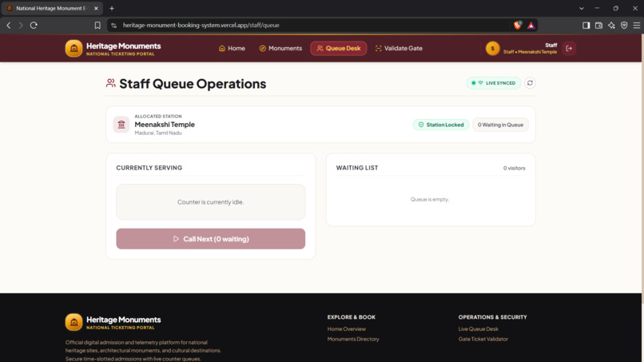Open the Home nav item
The height and width of the screenshot is (362, 644).
tap(232, 48)
